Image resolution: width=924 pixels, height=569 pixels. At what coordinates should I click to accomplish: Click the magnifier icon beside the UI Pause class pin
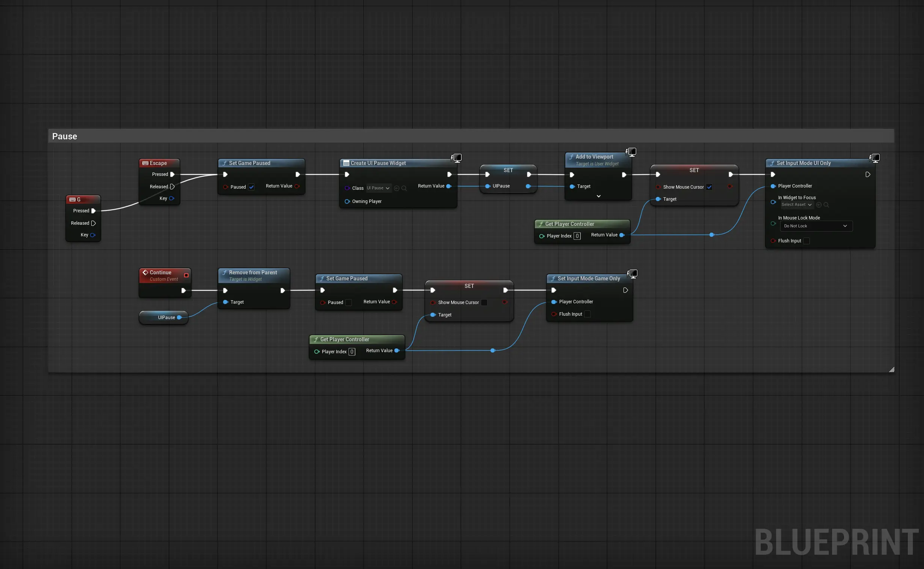pyautogui.click(x=405, y=188)
